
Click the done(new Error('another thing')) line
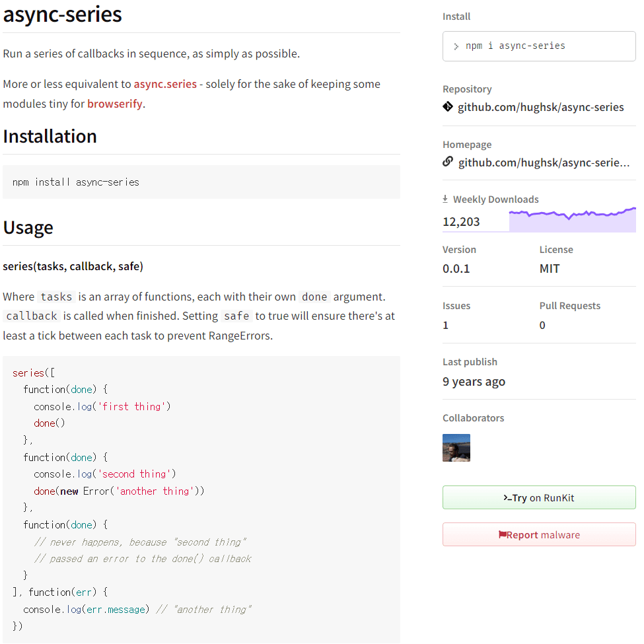tap(119, 491)
